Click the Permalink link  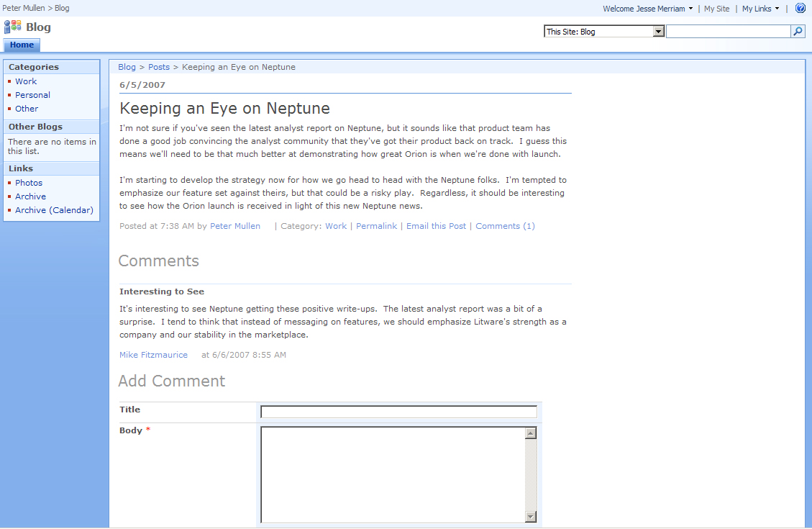(376, 226)
